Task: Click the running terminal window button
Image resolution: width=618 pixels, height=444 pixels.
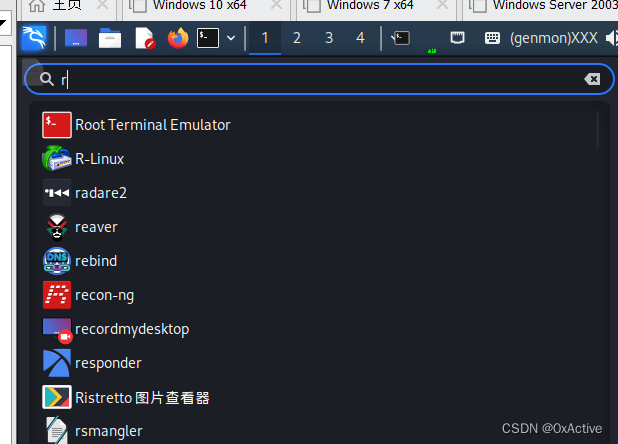Action: click(x=400, y=38)
